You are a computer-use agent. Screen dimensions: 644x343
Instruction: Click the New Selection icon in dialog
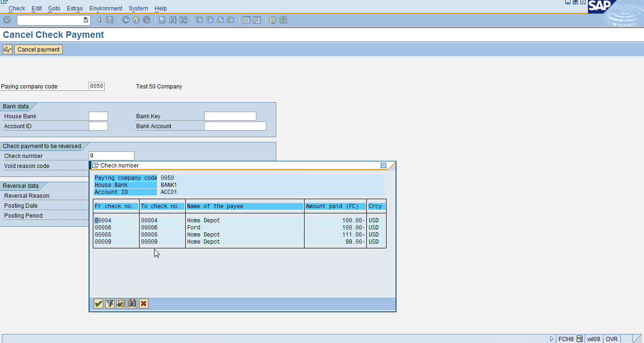(x=121, y=304)
